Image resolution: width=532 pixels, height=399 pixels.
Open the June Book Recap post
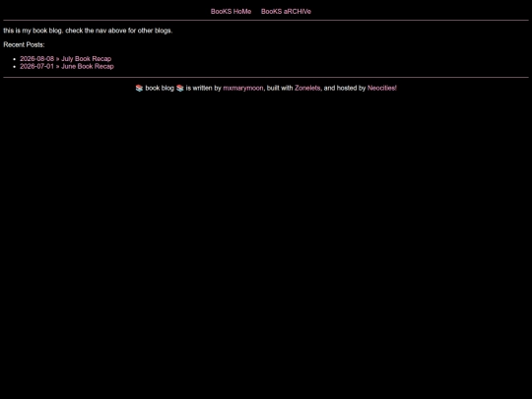(67, 67)
